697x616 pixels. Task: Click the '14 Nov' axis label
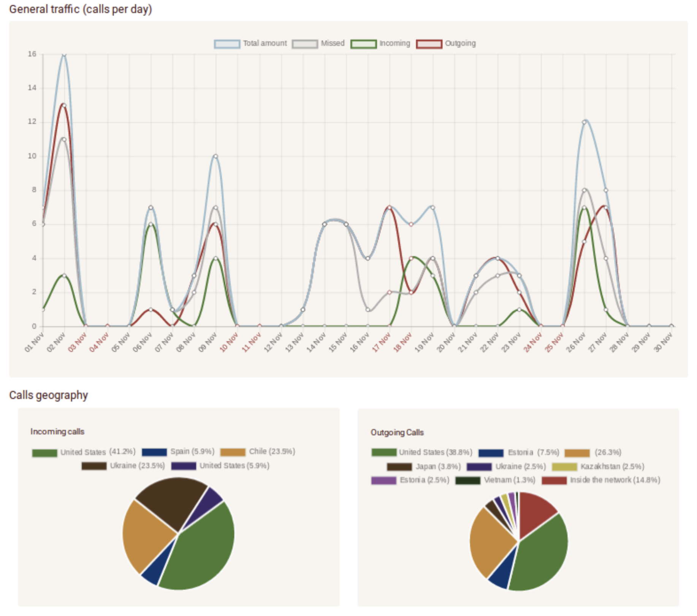coord(316,342)
